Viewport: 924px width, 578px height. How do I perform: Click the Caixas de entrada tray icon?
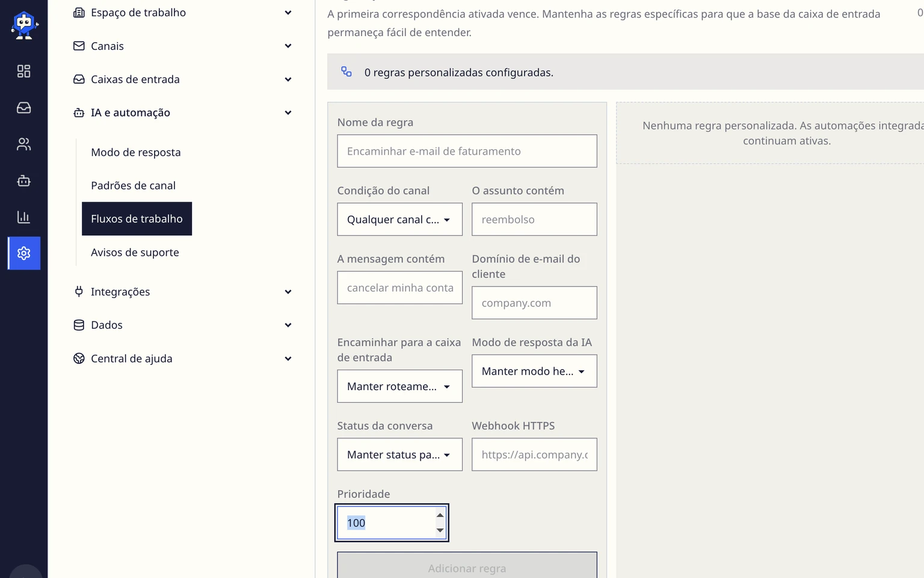[79, 79]
